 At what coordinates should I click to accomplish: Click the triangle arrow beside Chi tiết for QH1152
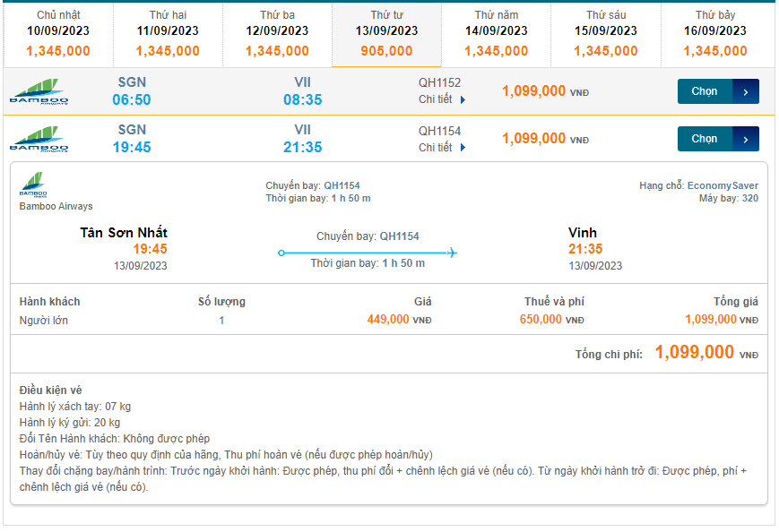pos(463,99)
